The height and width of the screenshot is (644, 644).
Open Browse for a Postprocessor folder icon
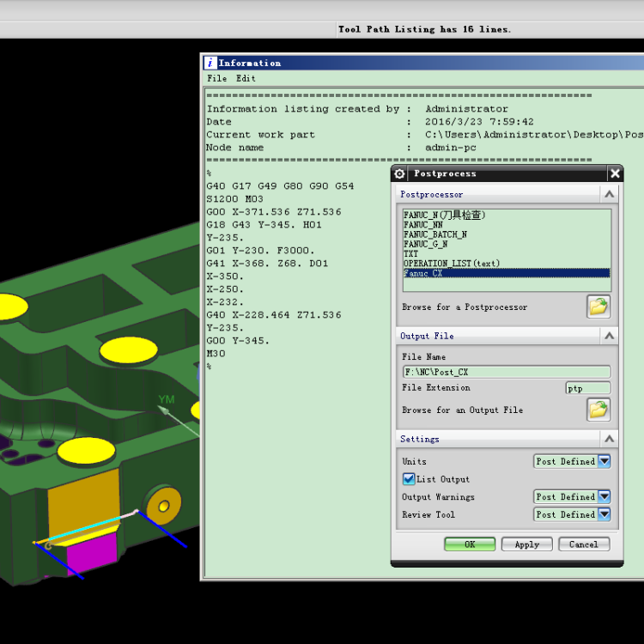pyautogui.click(x=598, y=307)
